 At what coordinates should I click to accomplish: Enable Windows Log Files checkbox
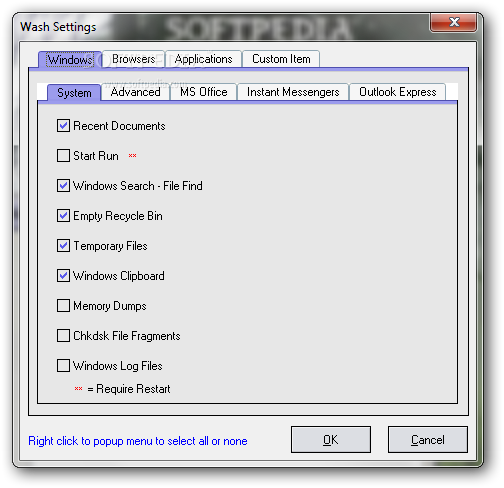click(x=63, y=366)
